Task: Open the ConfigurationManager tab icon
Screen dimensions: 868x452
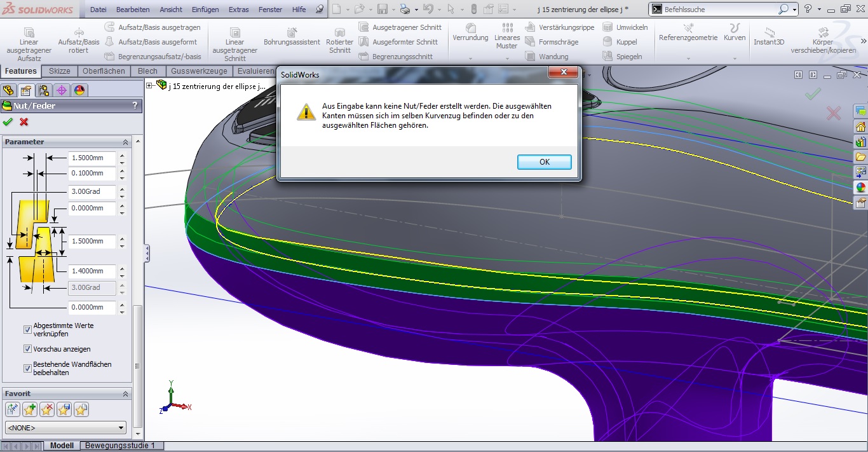Action: click(44, 90)
